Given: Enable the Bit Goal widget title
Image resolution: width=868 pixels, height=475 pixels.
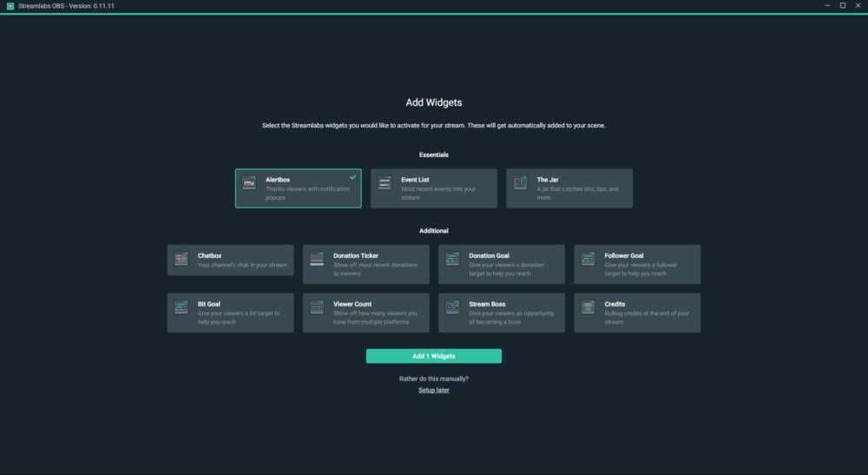Looking at the screenshot, I should click(209, 304).
